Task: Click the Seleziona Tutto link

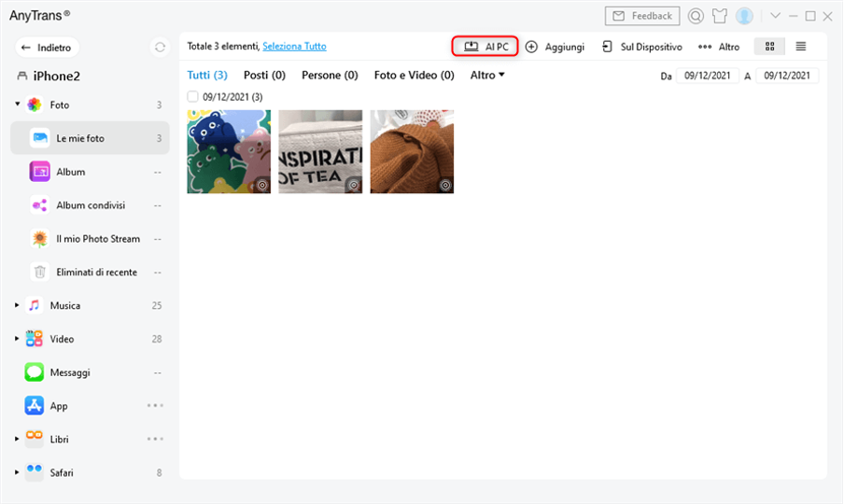Action: (x=294, y=47)
